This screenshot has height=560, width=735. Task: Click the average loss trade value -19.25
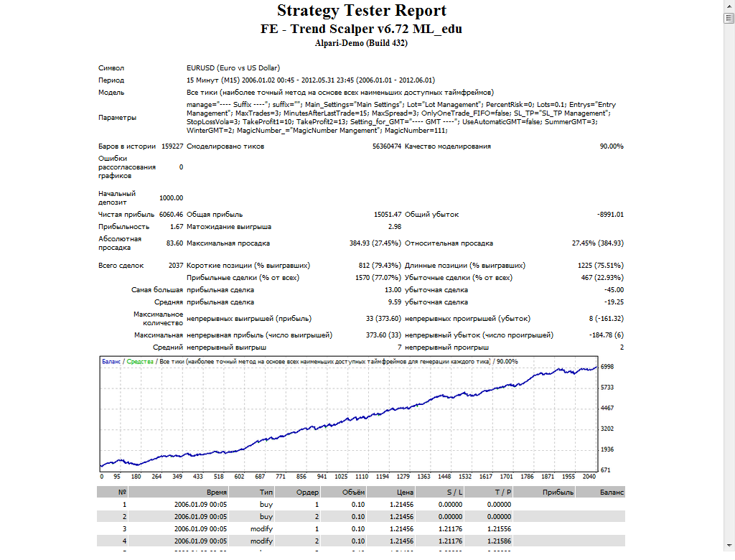click(614, 302)
